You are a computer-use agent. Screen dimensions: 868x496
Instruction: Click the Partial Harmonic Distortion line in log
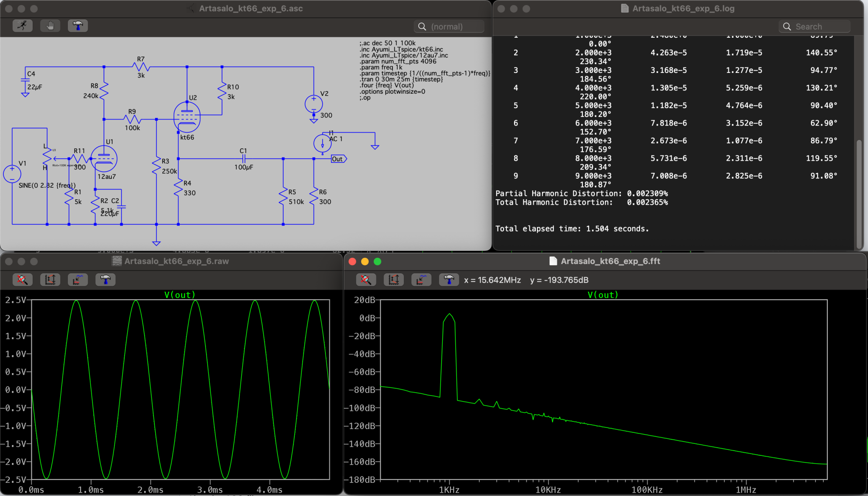581,194
